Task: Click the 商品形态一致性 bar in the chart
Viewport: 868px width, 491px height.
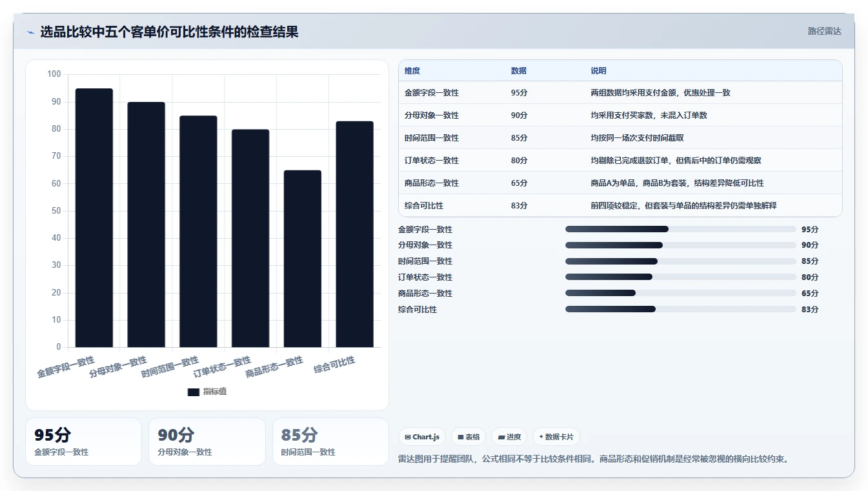Action: 303,259
